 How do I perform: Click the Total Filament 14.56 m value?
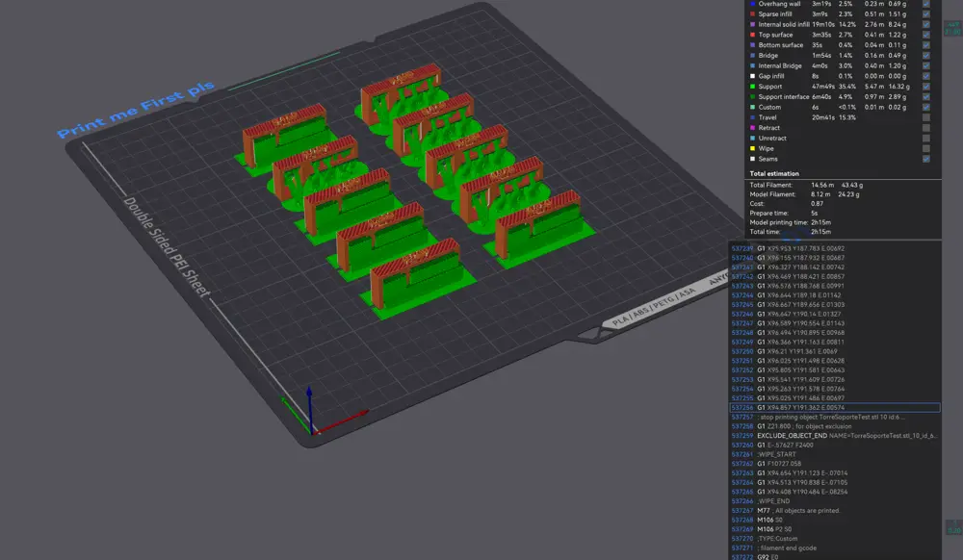(822, 185)
